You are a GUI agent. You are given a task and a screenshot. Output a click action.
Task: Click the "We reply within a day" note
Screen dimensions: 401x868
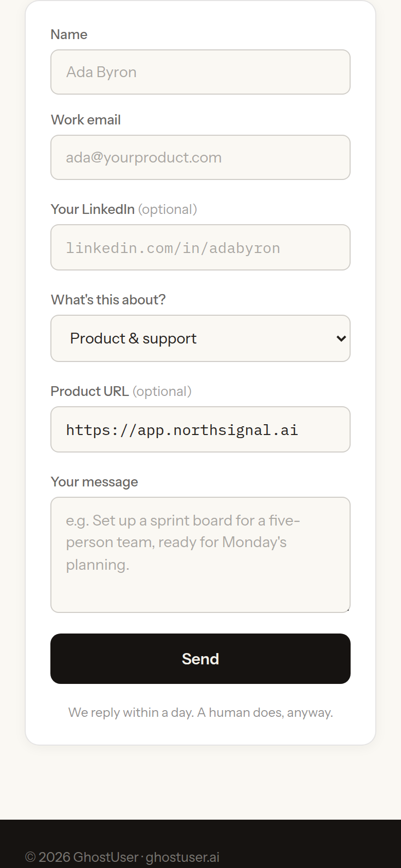pyautogui.click(x=200, y=712)
